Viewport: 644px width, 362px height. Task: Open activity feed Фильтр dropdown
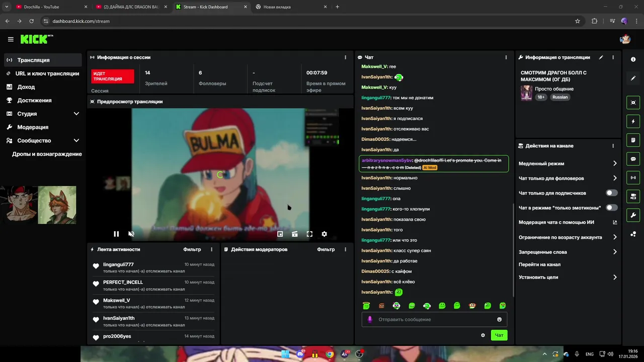(x=192, y=249)
